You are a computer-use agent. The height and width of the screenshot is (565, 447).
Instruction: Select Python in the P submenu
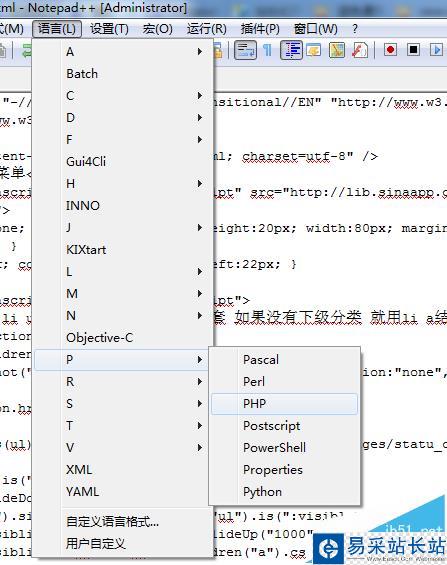(285, 491)
